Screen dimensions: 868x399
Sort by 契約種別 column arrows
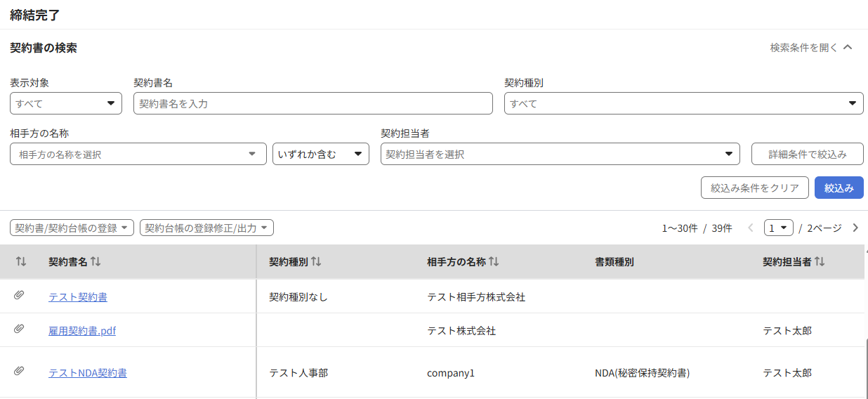click(316, 261)
